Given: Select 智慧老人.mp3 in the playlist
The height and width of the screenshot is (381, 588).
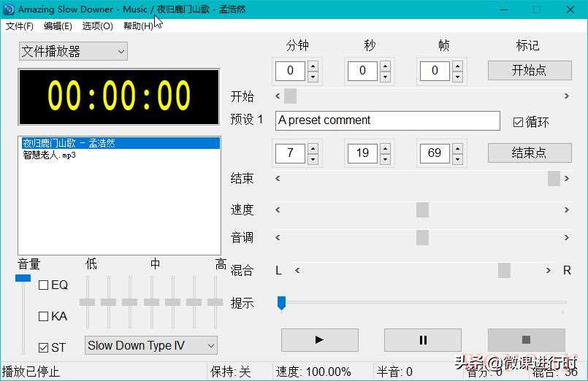Looking at the screenshot, I should [x=49, y=155].
